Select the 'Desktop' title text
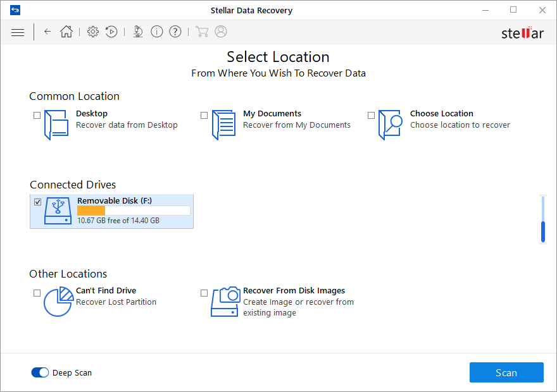 (92, 114)
